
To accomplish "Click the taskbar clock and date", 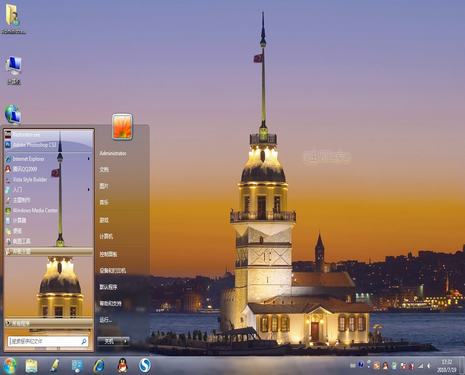I will 446,366.
